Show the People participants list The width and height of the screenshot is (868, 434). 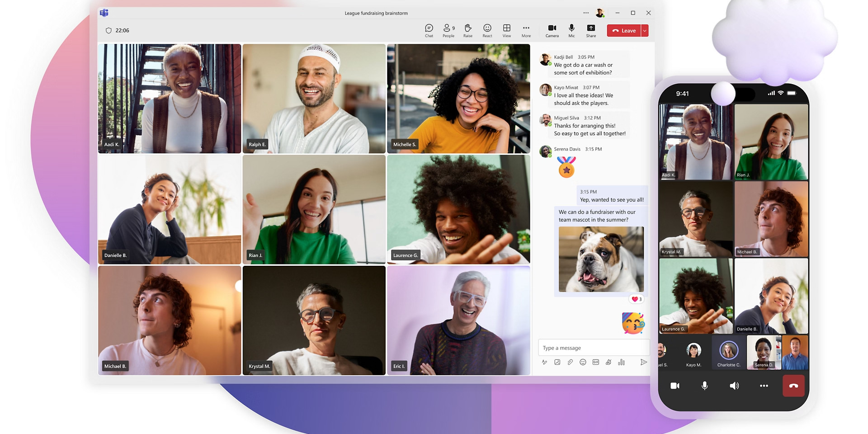point(448,30)
